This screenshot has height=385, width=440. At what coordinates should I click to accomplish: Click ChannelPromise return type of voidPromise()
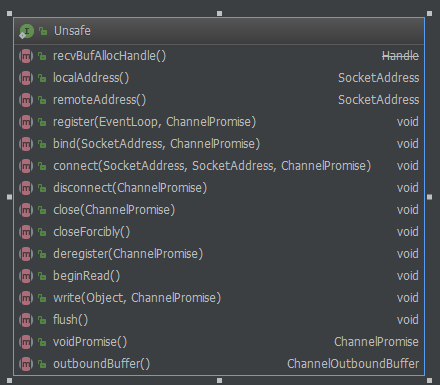pyautogui.click(x=377, y=342)
